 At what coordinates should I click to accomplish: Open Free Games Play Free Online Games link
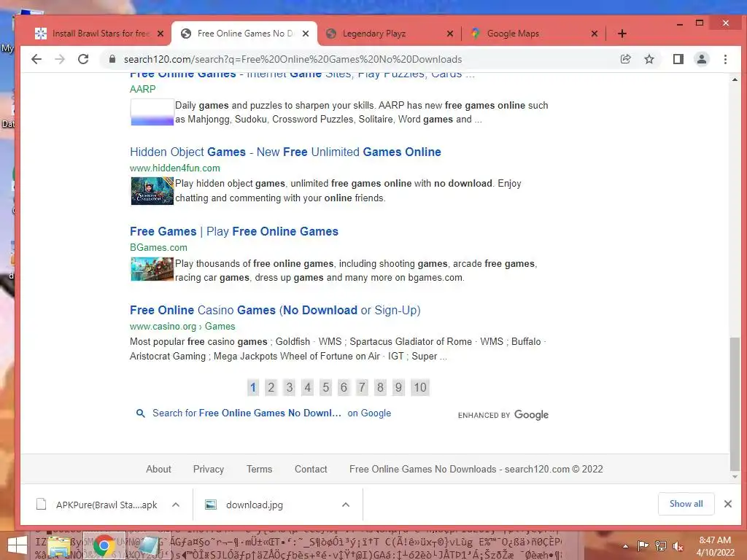[234, 231]
